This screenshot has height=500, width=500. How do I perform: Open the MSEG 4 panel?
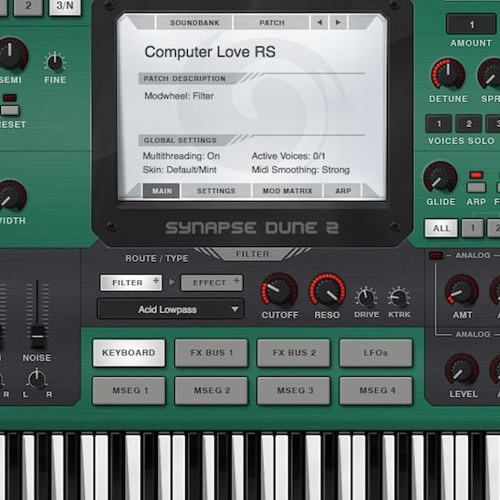tap(376, 390)
